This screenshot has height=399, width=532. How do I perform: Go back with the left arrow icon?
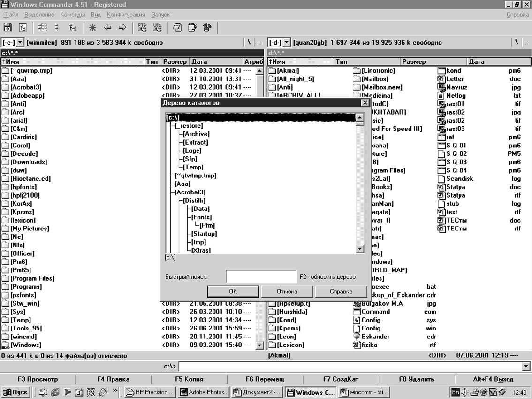(107, 28)
